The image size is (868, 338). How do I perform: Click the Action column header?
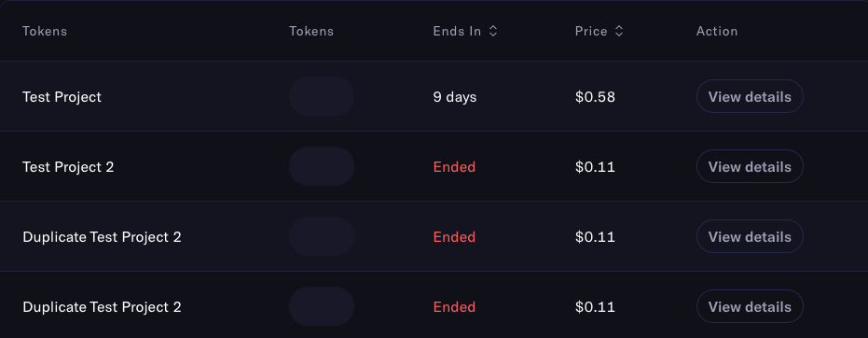[x=717, y=31]
